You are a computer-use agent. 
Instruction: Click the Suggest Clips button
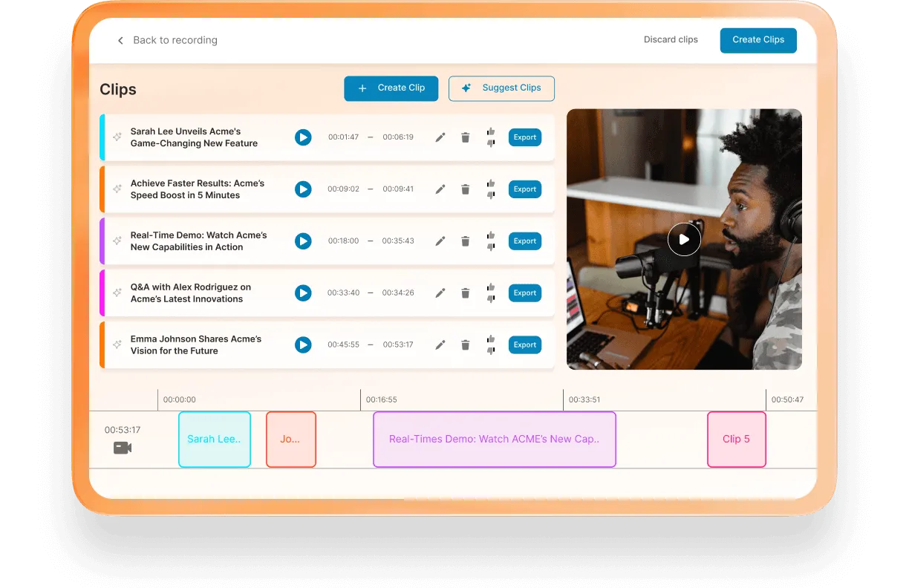pyautogui.click(x=501, y=88)
